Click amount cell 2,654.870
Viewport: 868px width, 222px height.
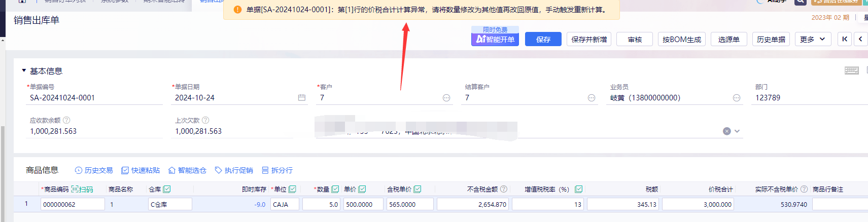click(x=472, y=204)
